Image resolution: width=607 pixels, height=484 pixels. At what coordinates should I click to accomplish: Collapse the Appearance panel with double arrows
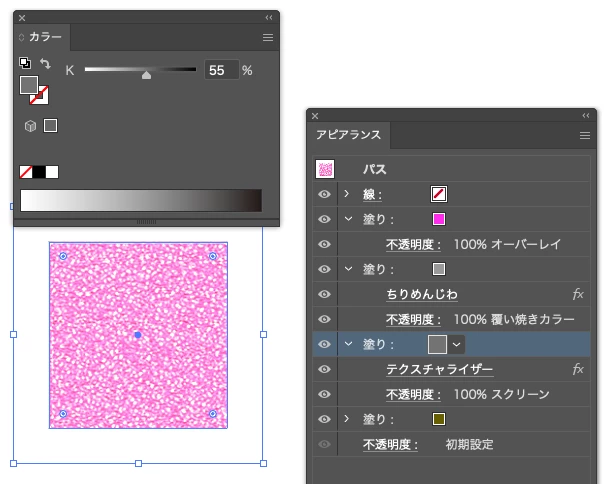pos(586,115)
